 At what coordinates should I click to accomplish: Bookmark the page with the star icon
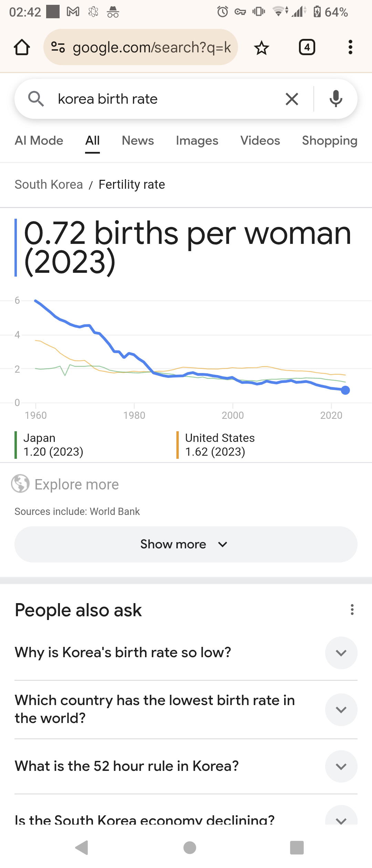pos(261,47)
